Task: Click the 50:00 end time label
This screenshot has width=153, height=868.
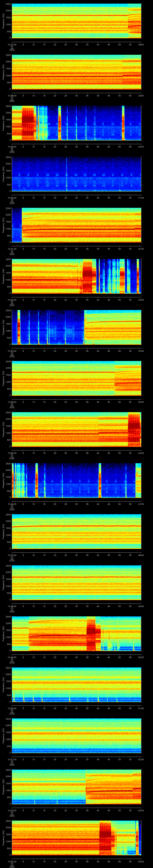Action: (141, 657)
